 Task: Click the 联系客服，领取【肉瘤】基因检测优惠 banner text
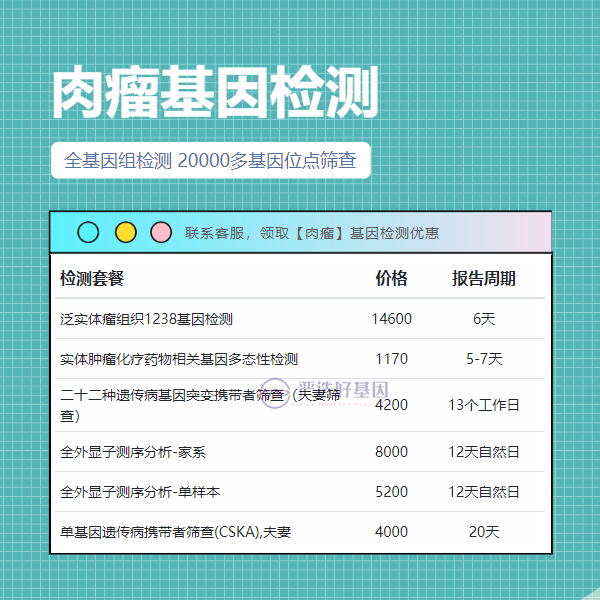312,233
